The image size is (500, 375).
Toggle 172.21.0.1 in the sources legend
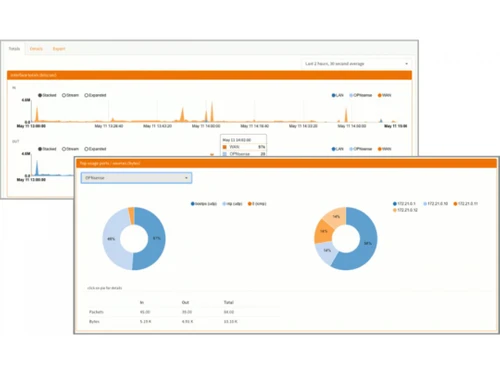(404, 204)
